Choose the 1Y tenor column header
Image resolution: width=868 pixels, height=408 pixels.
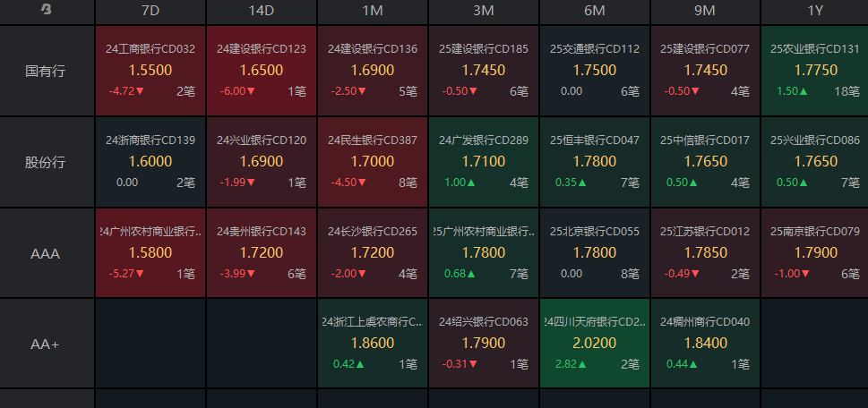click(x=814, y=12)
